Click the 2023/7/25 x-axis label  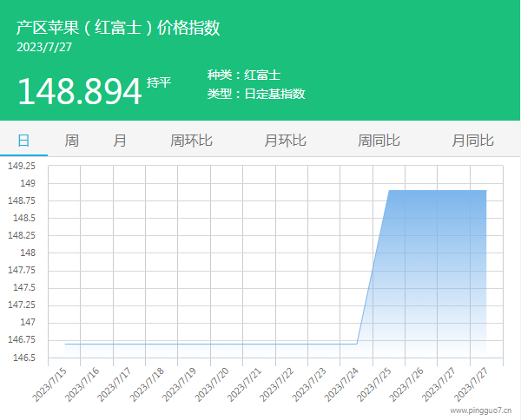click(x=377, y=383)
